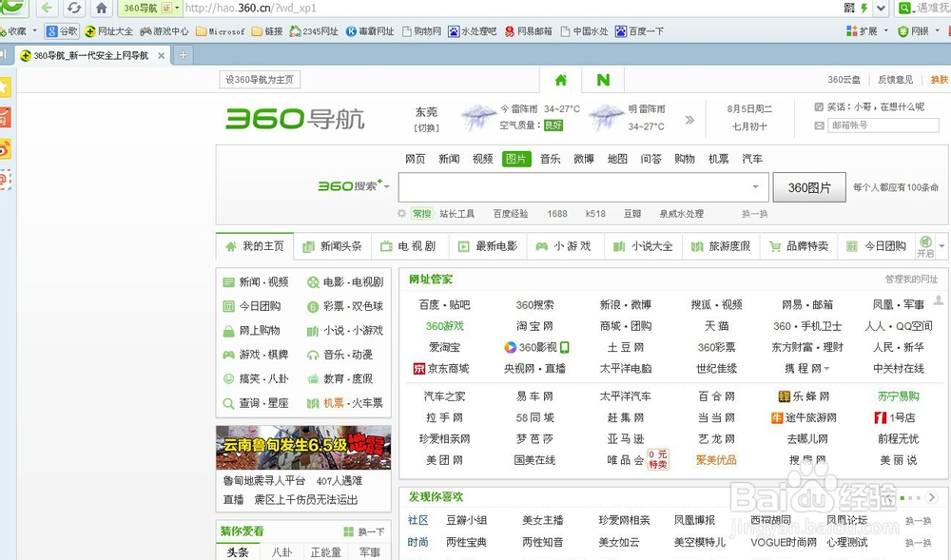This screenshot has width=951, height=560.
Task: Click the yellow star sidebar icon
Action: [4, 87]
